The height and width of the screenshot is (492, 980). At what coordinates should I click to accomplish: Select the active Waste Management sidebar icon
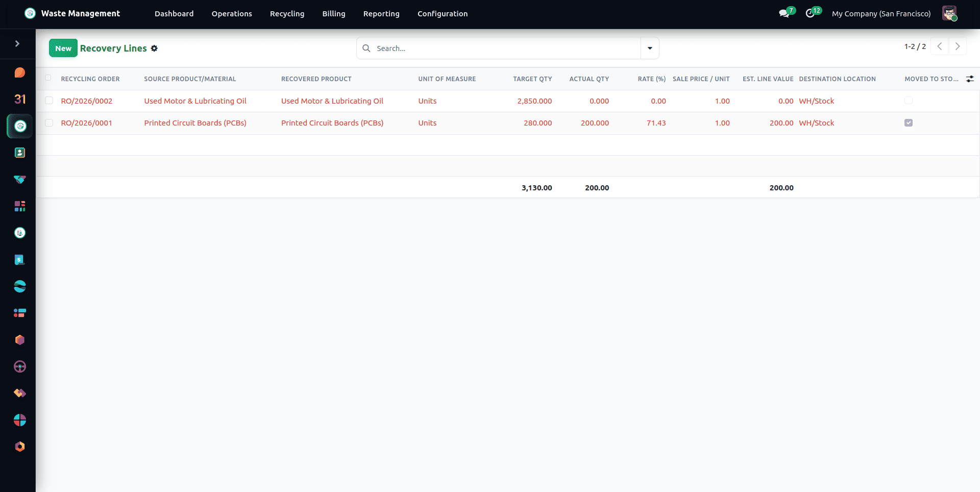tap(20, 126)
